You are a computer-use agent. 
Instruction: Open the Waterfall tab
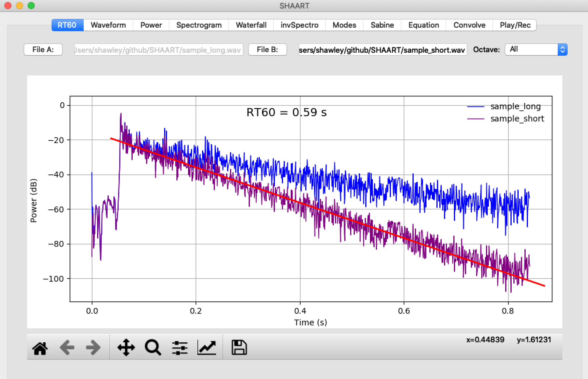click(x=251, y=25)
